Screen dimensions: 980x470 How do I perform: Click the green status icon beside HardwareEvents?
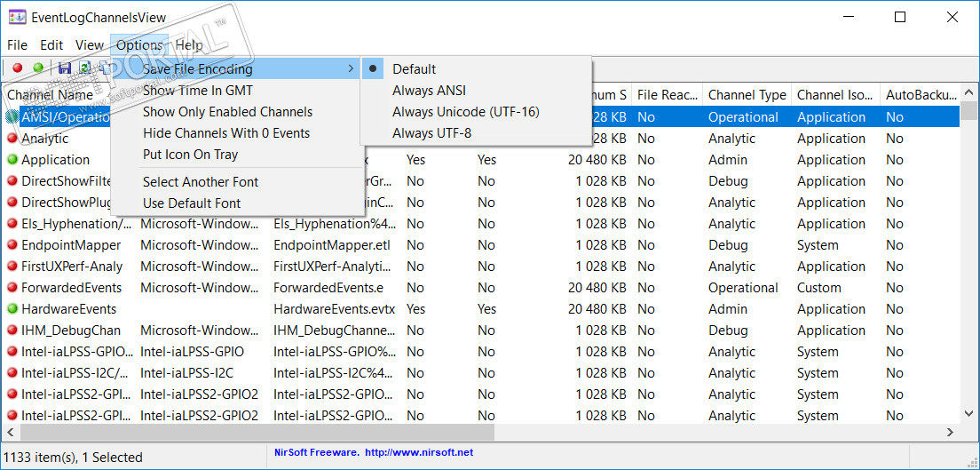tap(12, 309)
